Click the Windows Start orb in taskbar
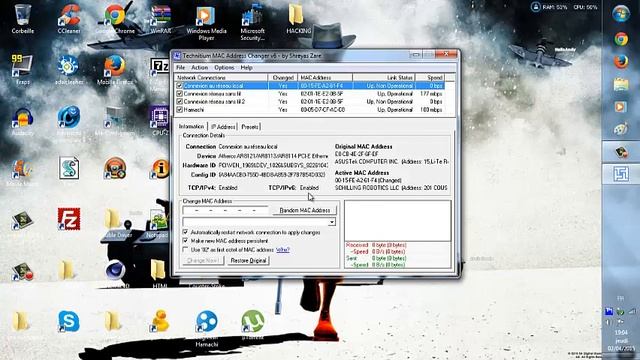 pos(621,13)
